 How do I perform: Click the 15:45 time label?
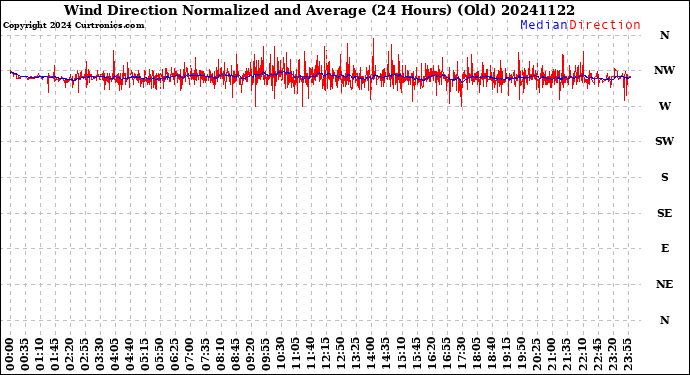pos(416,355)
